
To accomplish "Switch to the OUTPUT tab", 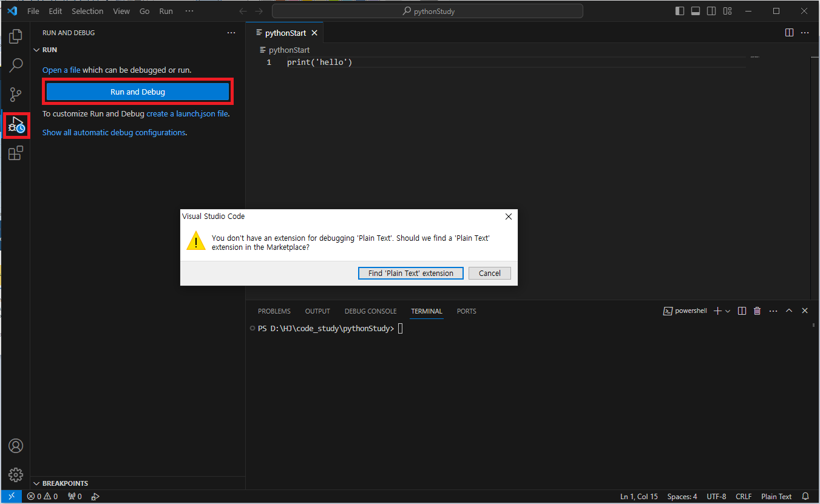I will 317,311.
